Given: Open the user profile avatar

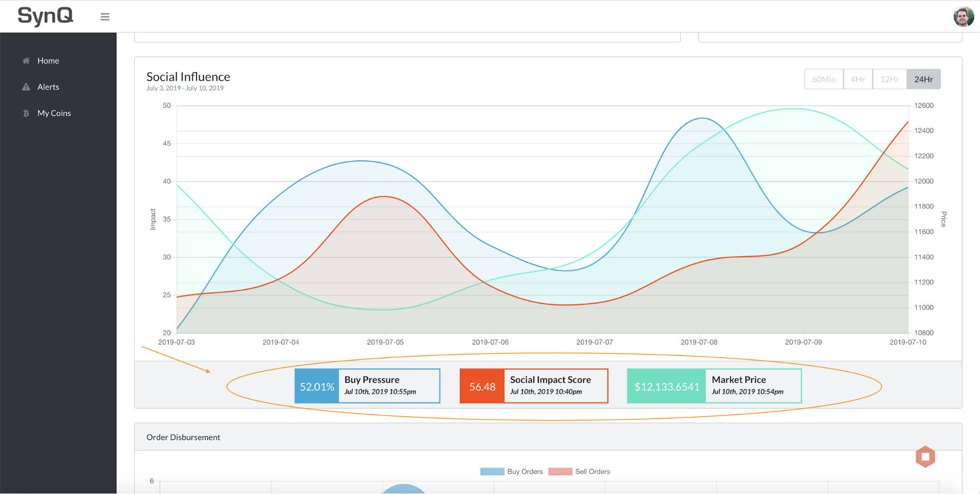Looking at the screenshot, I should [x=963, y=17].
